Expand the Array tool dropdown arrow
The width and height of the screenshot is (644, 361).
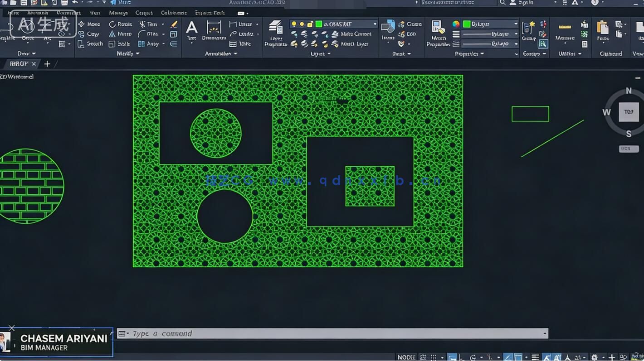coord(162,44)
